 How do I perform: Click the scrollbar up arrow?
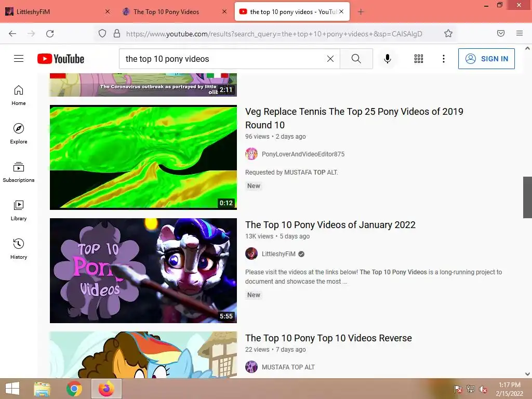(x=527, y=48)
